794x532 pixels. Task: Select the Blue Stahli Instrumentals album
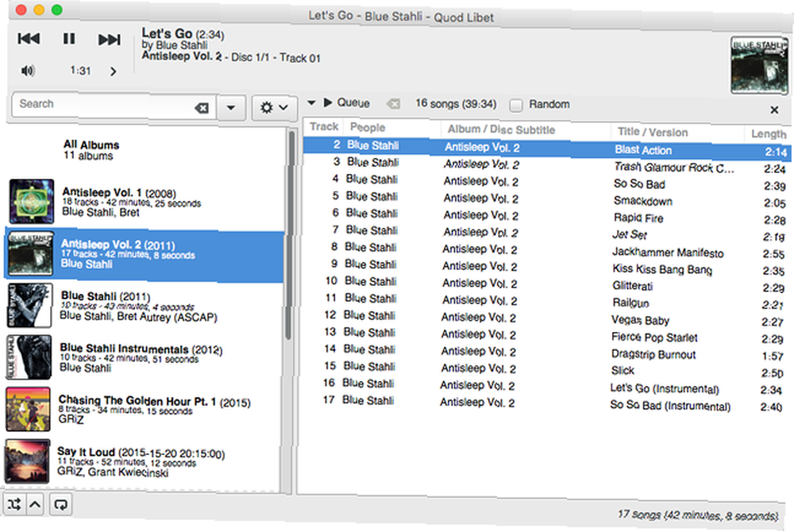(145, 358)
